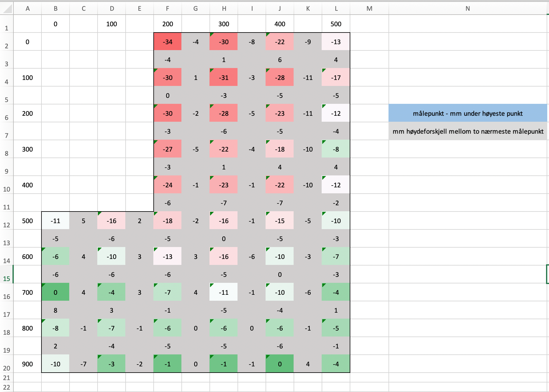
Task: Select dark green cell B16 with value 0
Action: coord(55,292)
